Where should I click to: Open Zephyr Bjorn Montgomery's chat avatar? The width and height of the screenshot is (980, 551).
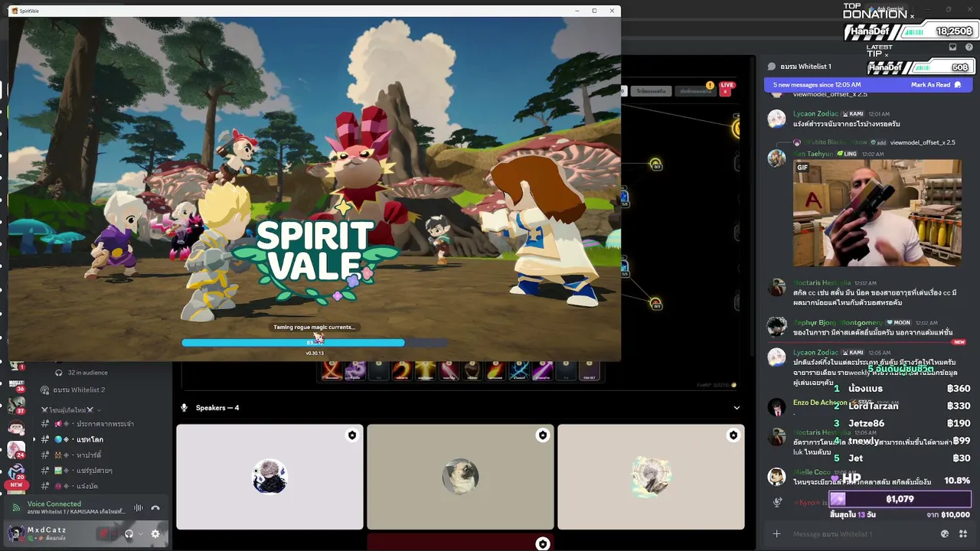(776, 327)
